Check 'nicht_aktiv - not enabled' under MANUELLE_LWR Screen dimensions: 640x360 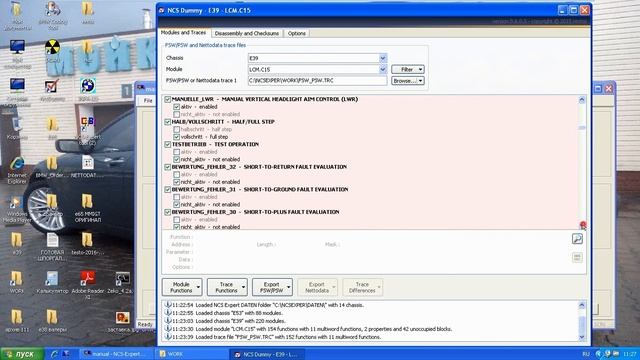(176, 114)
